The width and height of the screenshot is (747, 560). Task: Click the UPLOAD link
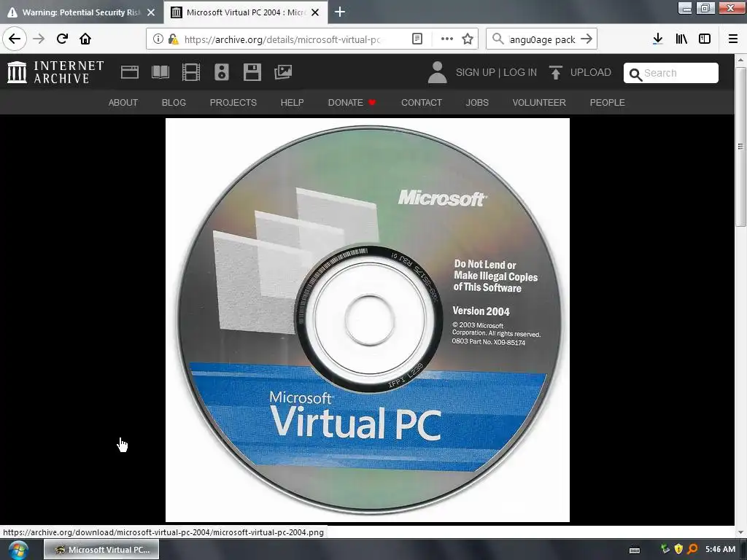tap(590, 72)
